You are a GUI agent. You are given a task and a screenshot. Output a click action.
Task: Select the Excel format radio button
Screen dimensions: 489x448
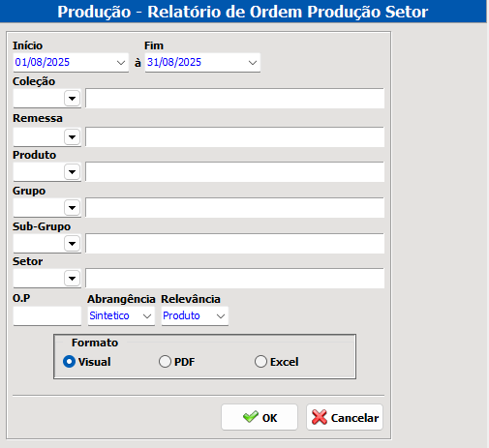260,362
